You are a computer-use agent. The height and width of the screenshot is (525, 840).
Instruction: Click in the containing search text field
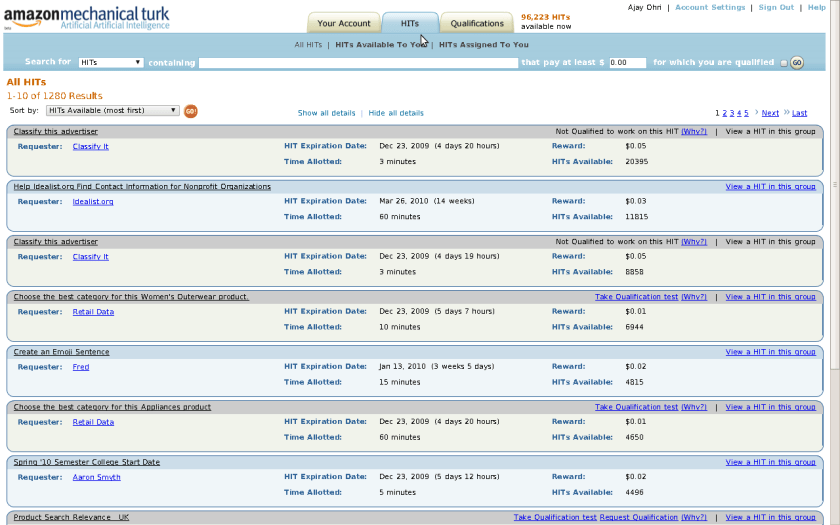(357, 62)
